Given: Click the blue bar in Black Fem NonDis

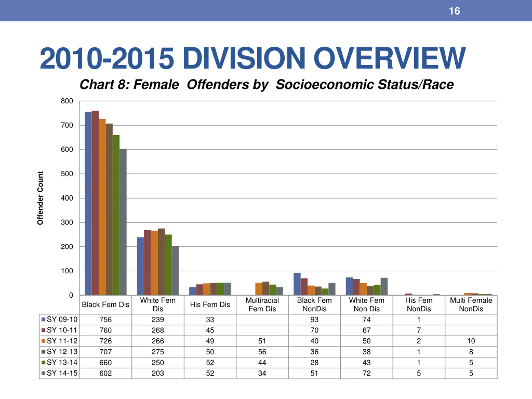Looking at the screenshot, I should pos(297,284).
